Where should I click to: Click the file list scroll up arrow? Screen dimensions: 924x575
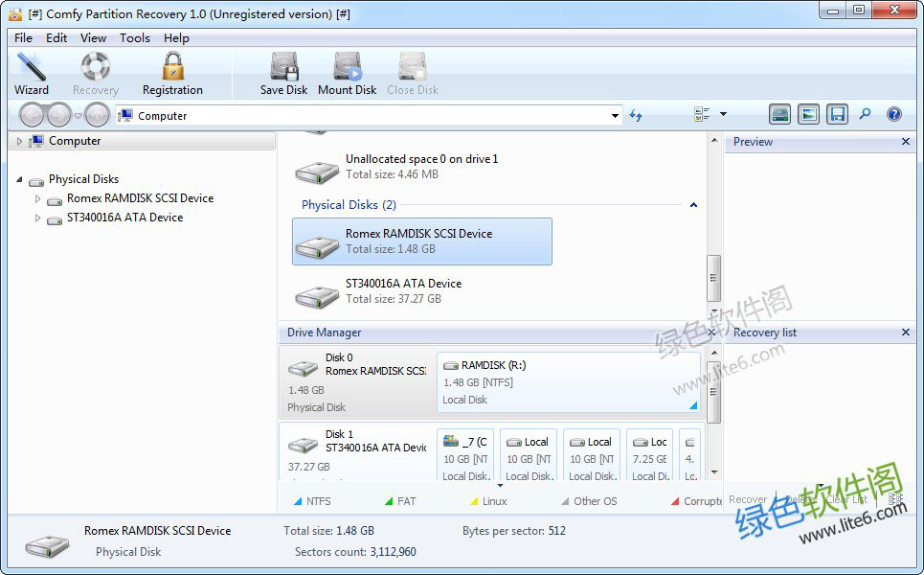tap(714, 140)
